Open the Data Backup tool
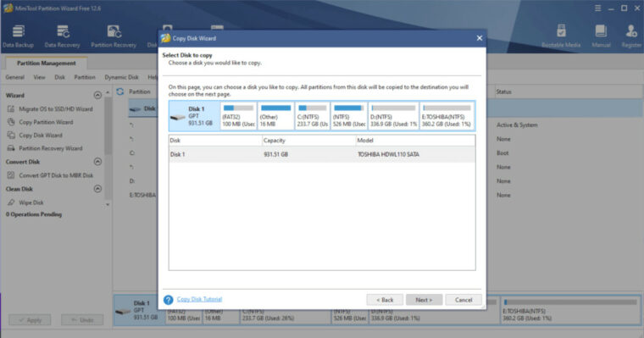Screen dimensions: 644x338 coord(18,36)
